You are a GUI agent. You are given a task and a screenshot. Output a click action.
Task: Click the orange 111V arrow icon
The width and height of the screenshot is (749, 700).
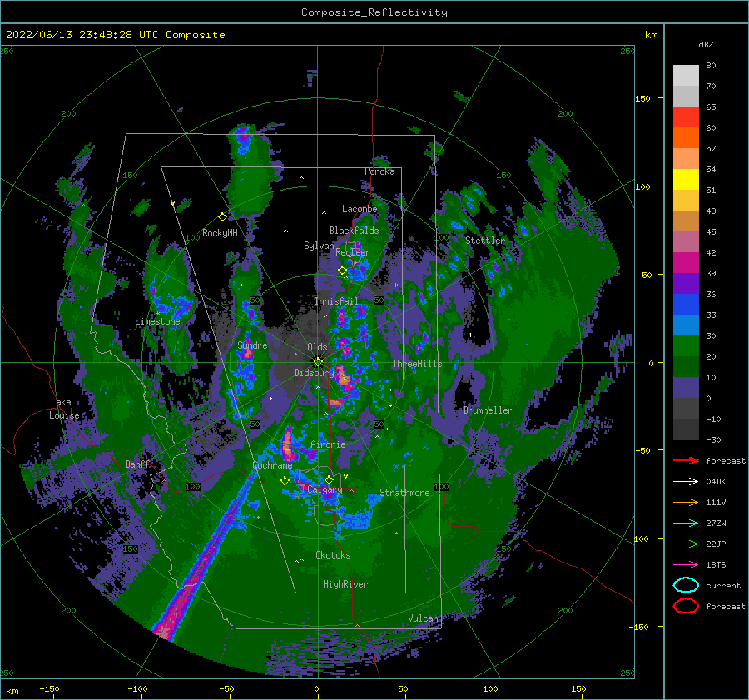pyautogui.click(x=686, y=502)
